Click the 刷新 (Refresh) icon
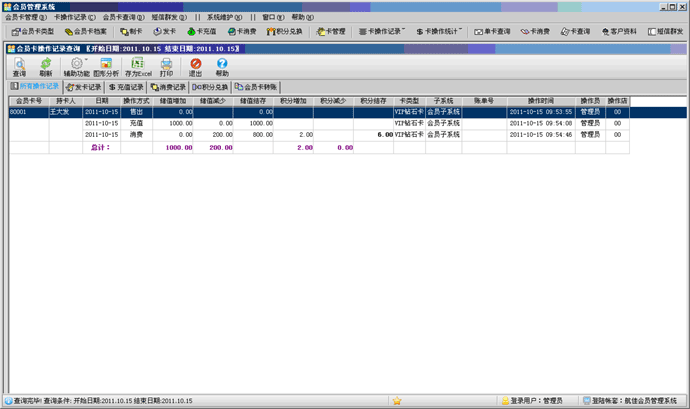The height and width of the screenshot is (409, 690). (x=46, y=66)
